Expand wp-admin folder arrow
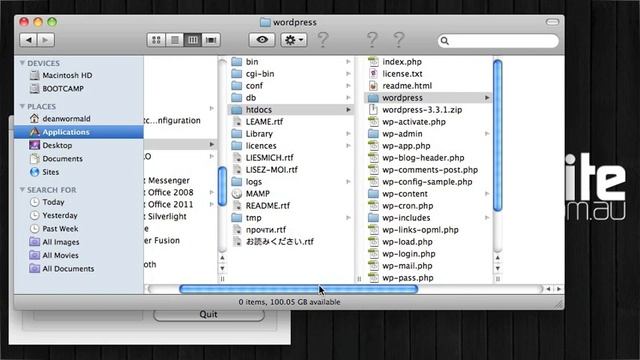This screenshot has width=640, height=360. [x=487, y=134]
